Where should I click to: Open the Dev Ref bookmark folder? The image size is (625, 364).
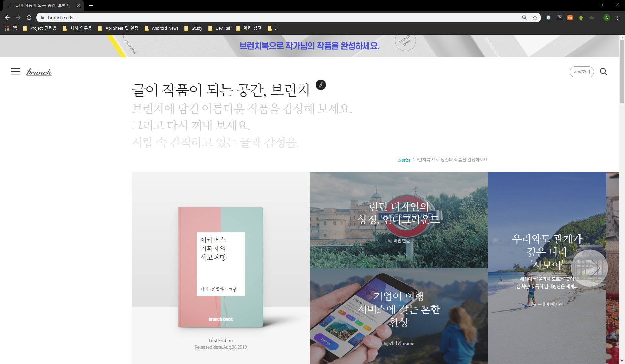pos(219,28)
